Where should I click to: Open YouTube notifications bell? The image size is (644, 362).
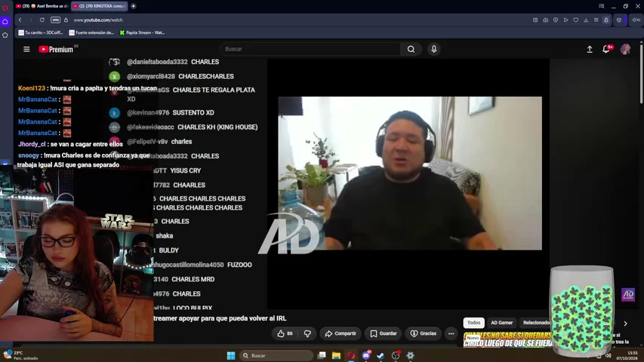point(606,49)
